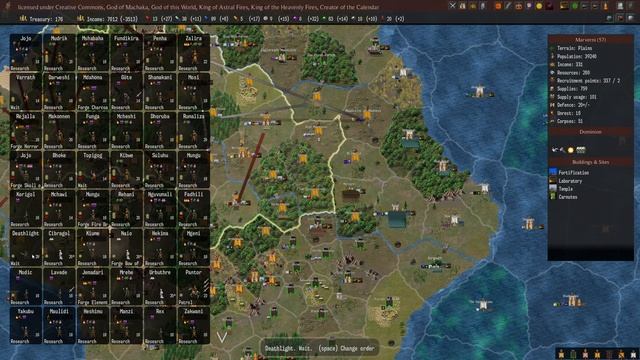This screenshot has height=360, width=640.
Task: Click 'Terrain: Plains' in province panel
Action: (x=575, y=48)
